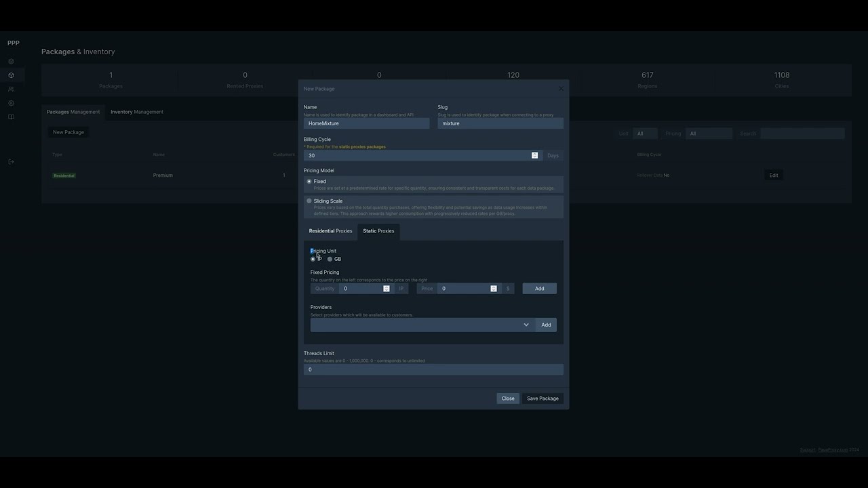Expand the Providers dropdown
Screen dimensions: 868x488
click(422, 325)
